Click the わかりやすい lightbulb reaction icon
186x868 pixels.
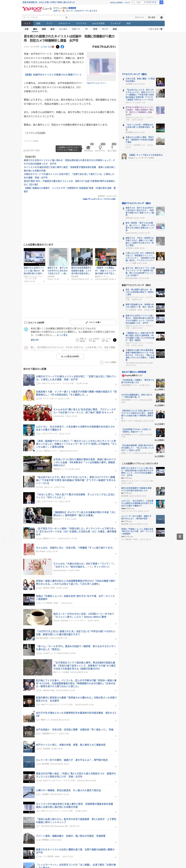[x=100, y=147]
